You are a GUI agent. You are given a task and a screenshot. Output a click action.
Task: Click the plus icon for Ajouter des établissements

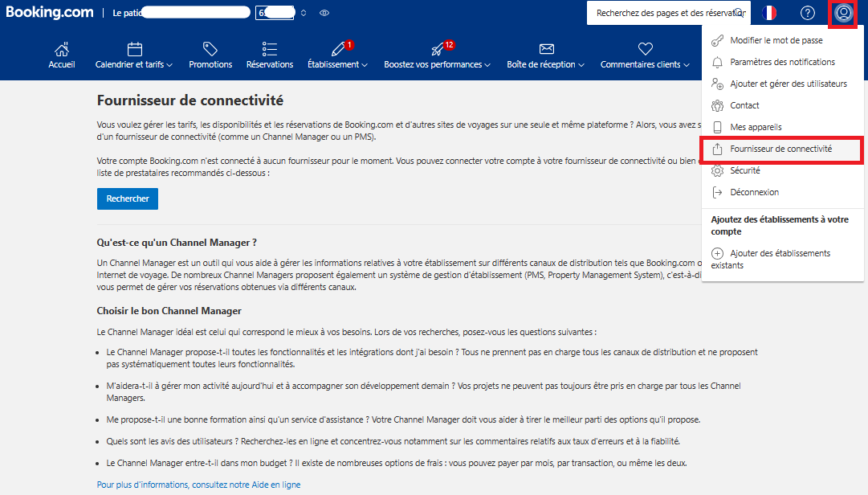point(717,253)
